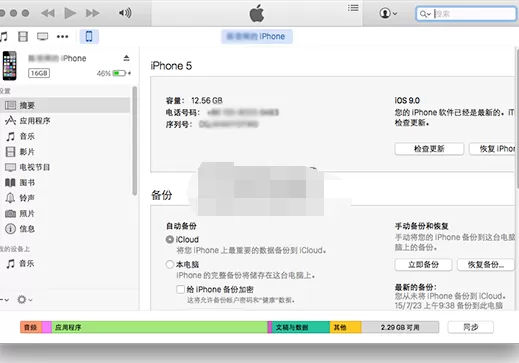Select the iPhone device button in toolbar
The image size is (519, 363).
pyautogui.click(x=89, y=36)
